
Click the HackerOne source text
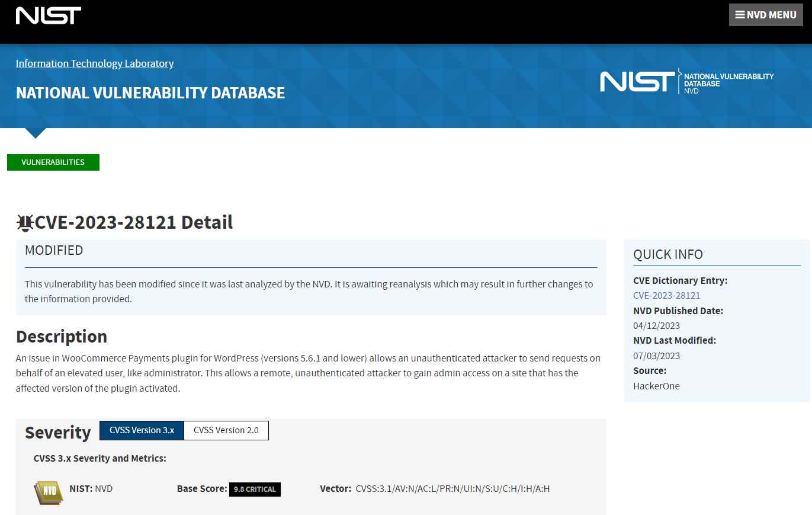click(656, 386)
